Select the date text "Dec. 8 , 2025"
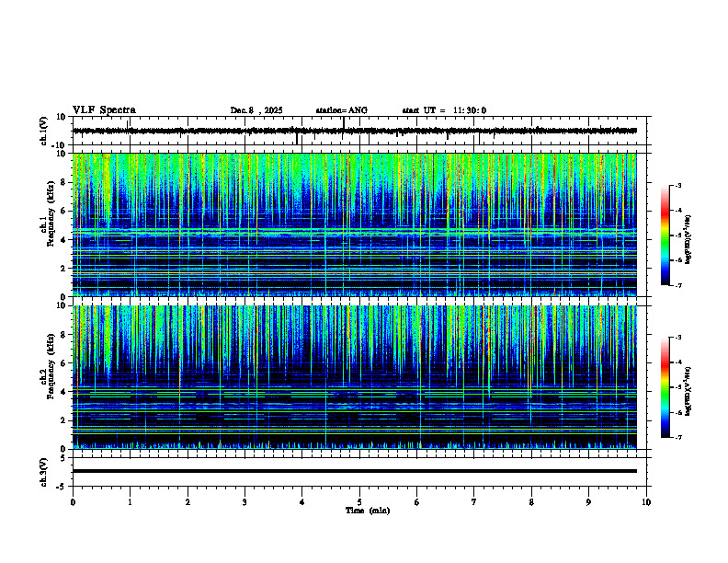 [x=256, y=110]
